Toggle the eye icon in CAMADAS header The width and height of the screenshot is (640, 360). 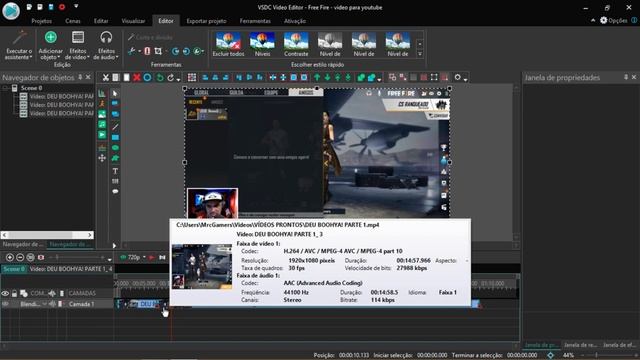click(5, 293)
